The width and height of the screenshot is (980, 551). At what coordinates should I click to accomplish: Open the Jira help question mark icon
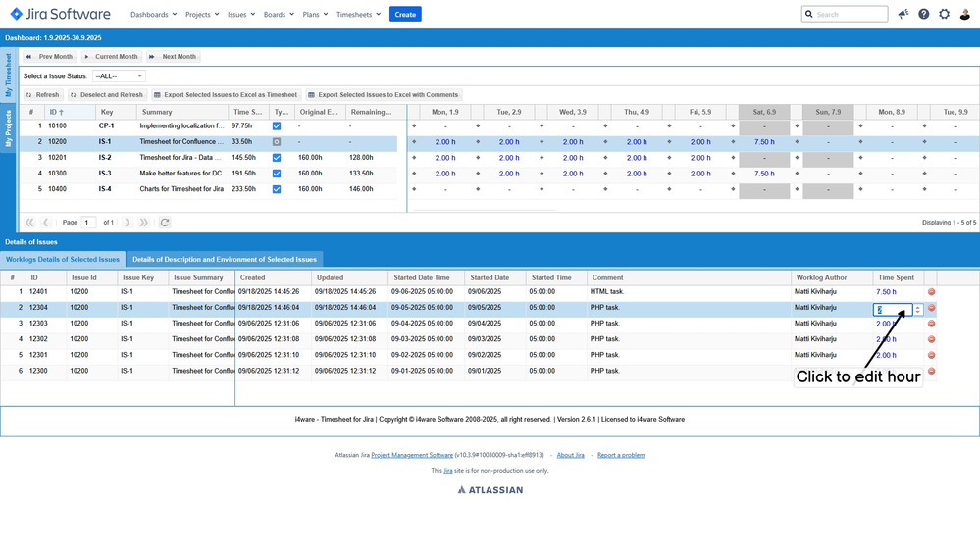(x=923, y=14)
